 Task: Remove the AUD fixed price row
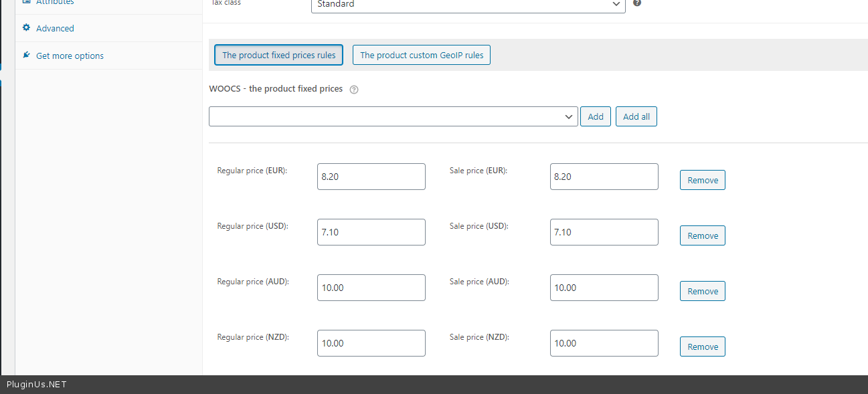(702, 291)
